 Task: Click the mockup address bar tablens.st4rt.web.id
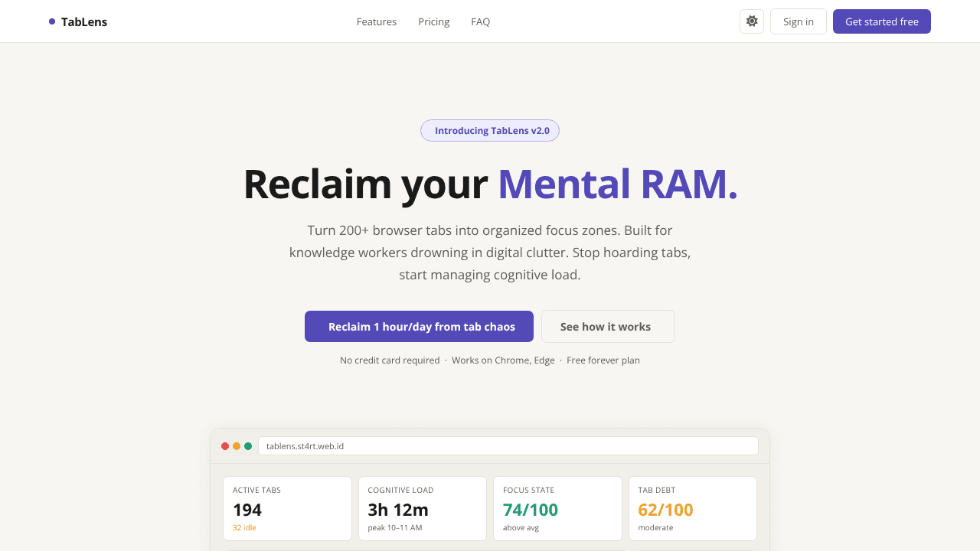click(x=508, y=446)
